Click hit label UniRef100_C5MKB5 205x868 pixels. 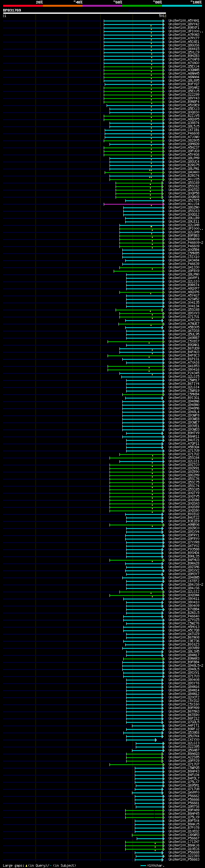tap(184, 253)
